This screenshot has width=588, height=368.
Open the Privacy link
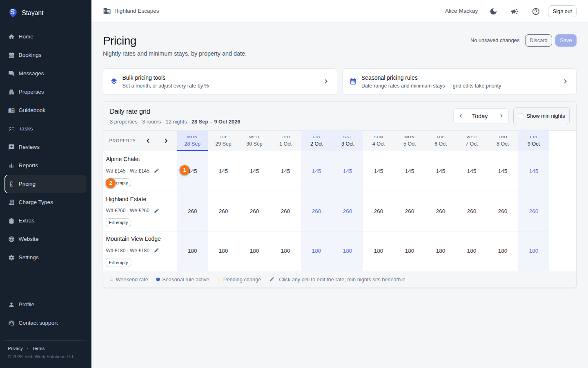[x=15, y=348]
